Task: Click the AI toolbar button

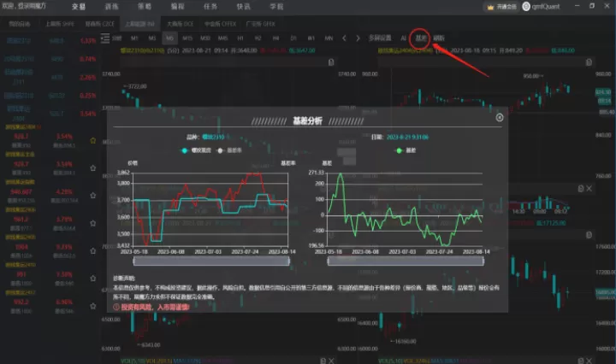Action: 404,38
